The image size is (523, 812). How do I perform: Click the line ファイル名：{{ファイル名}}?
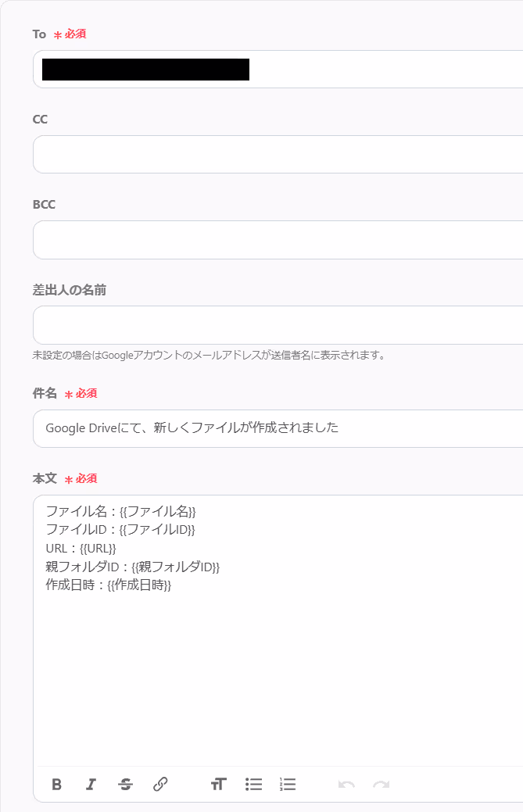point(120,512)
